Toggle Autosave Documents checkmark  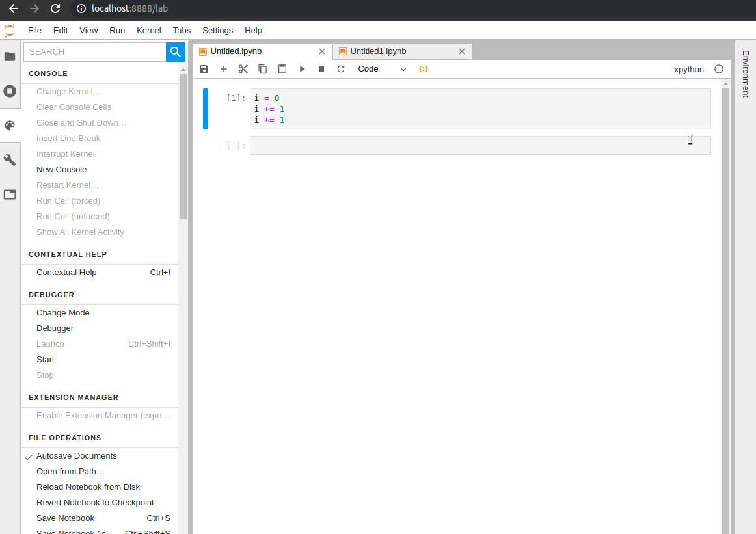tap(29, 455)
